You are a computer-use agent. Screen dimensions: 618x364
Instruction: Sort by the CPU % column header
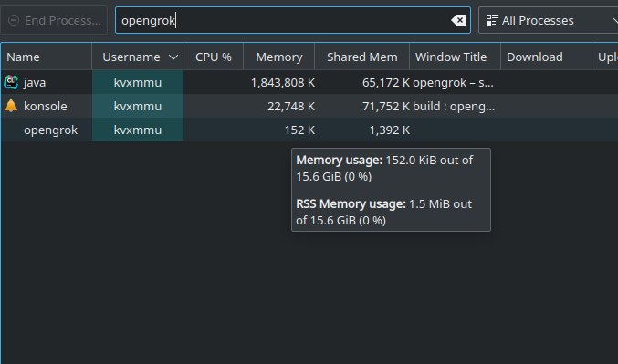214,57
